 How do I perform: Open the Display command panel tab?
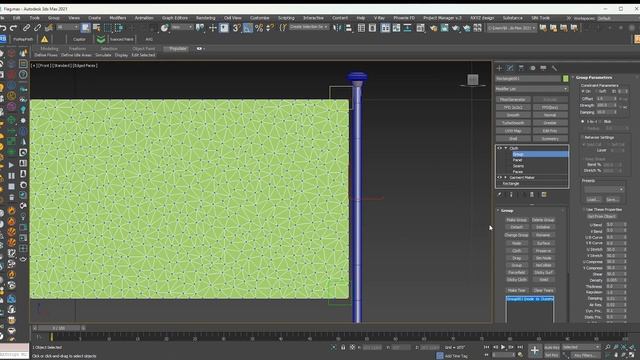click(543, 68)
